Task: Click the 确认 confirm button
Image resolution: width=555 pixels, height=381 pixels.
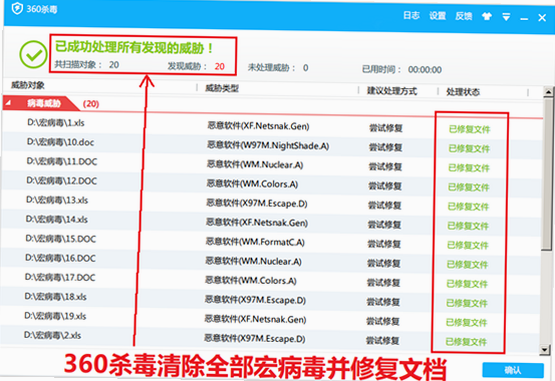Action: click(x=513, y=370)
